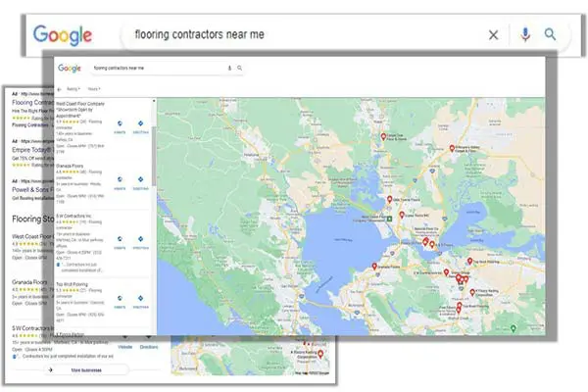Click the green West Coast Floor marker on the map
Screen dimensions: 588x392
coord(389,219)
